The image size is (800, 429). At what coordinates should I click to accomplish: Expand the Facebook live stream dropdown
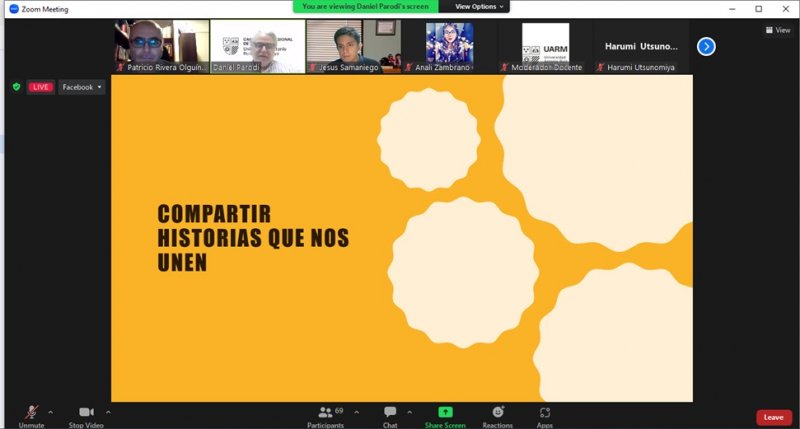click(82, 87)
